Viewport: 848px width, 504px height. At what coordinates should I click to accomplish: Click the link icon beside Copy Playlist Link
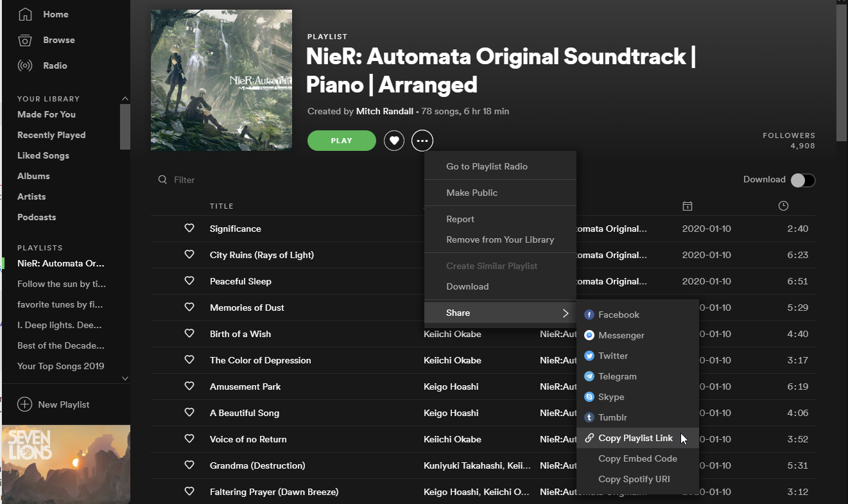(589, 438)
